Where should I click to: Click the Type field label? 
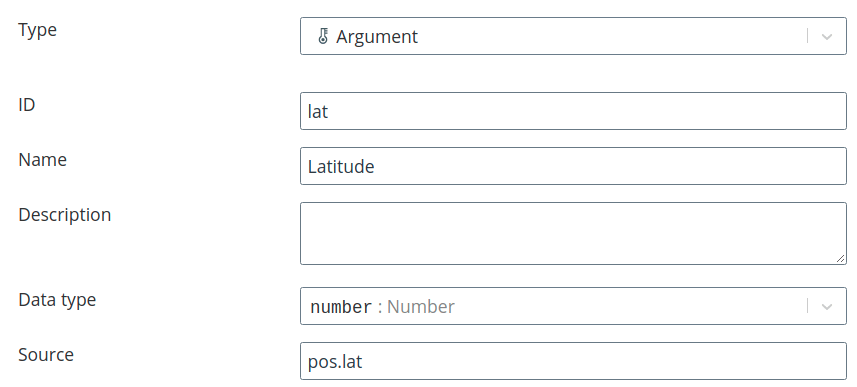coord(37,30)
